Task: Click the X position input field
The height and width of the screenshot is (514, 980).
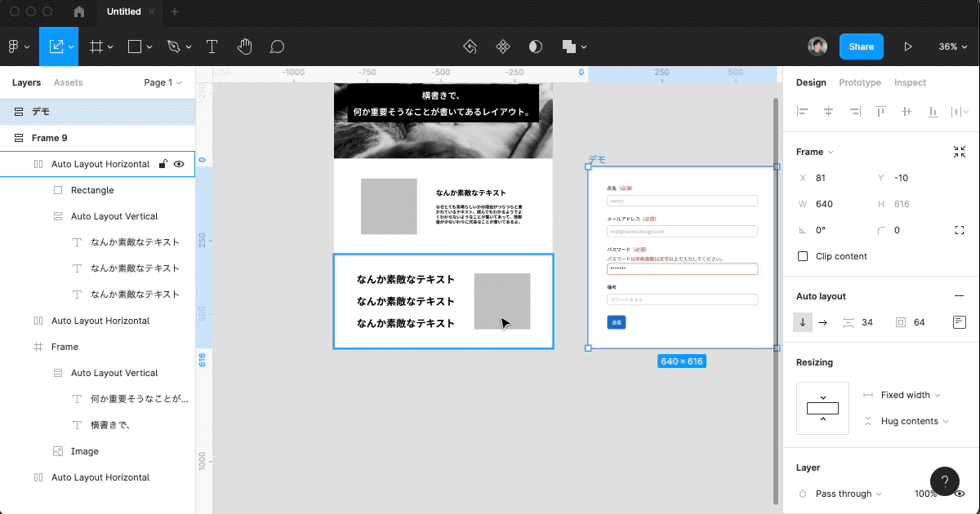Action: click(x=833, y=178)
